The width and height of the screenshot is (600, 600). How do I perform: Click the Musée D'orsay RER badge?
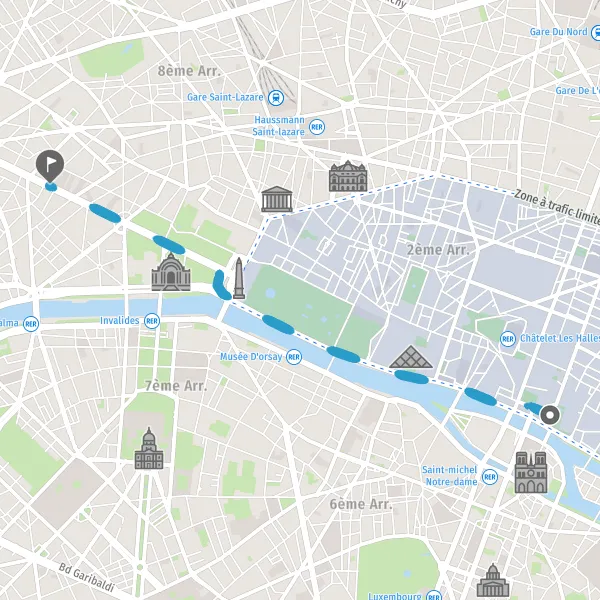[x=294, y=357]
